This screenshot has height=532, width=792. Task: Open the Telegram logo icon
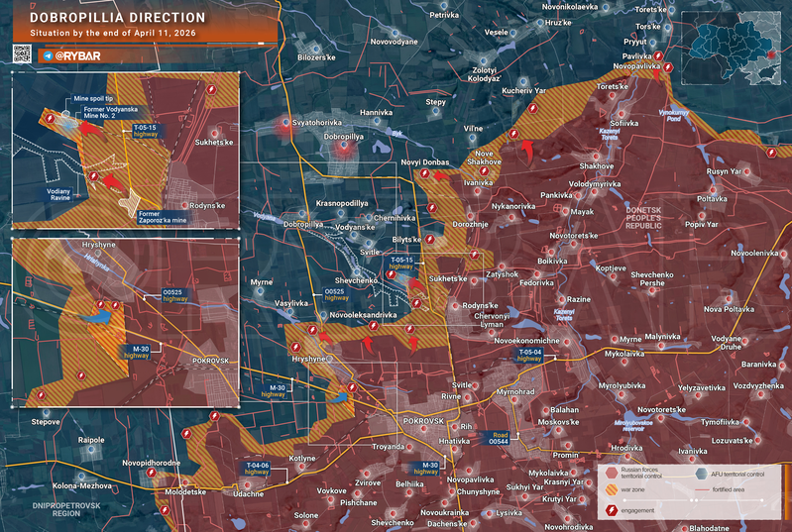pyautogui.click(x=48, y=56)
